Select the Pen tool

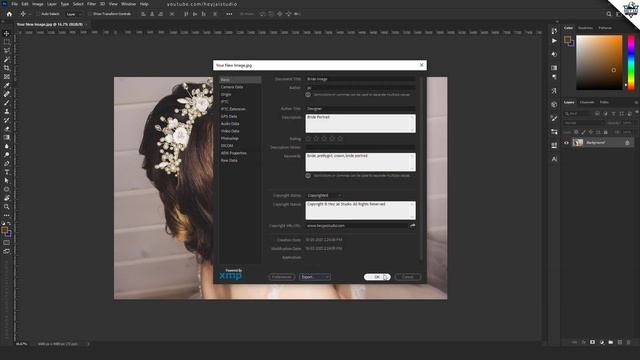[x=7, y=163]
